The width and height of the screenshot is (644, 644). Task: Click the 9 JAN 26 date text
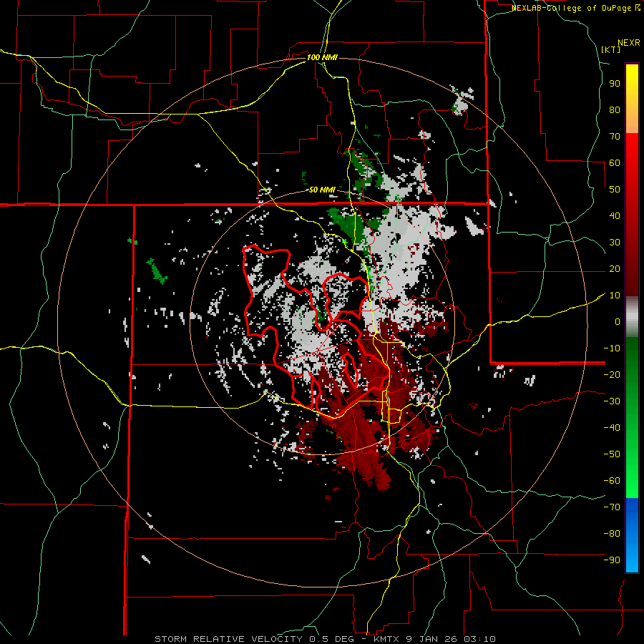pyautogui.click(x=432, y=639)
